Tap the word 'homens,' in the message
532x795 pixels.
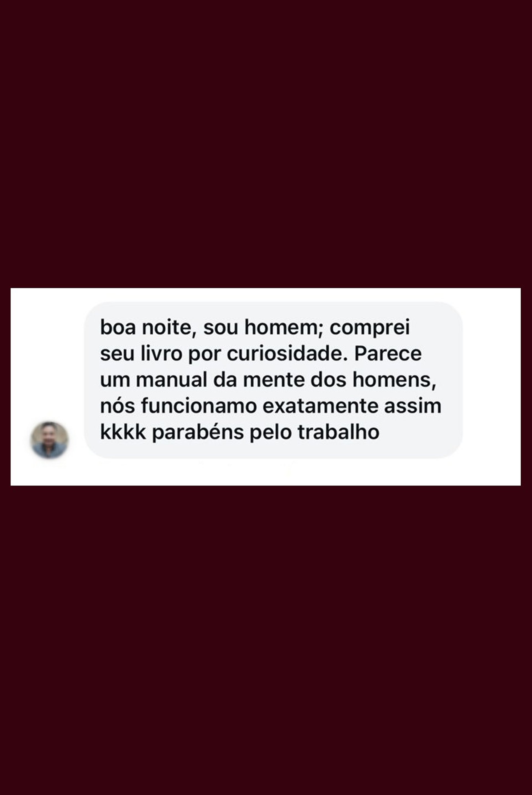pos(394,380)
